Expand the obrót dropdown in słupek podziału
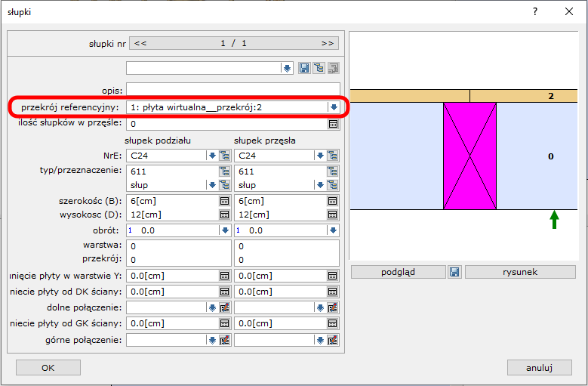 pos(224,230)
